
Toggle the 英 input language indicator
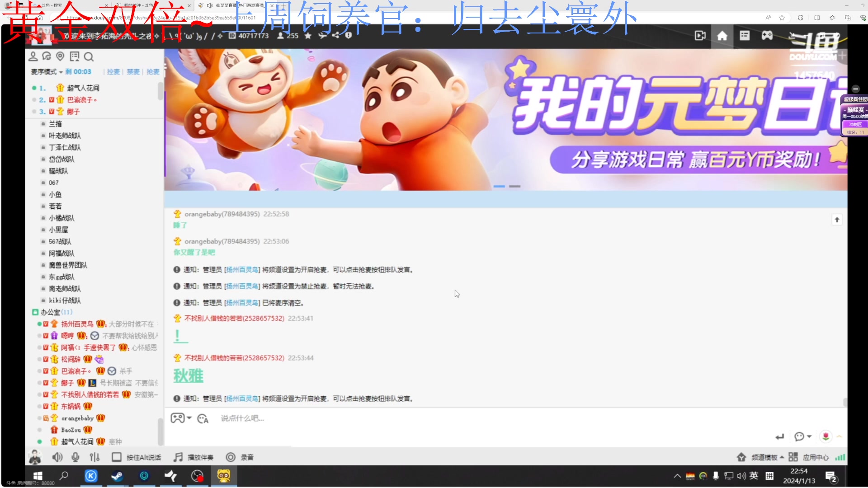(x=754, y=475)
